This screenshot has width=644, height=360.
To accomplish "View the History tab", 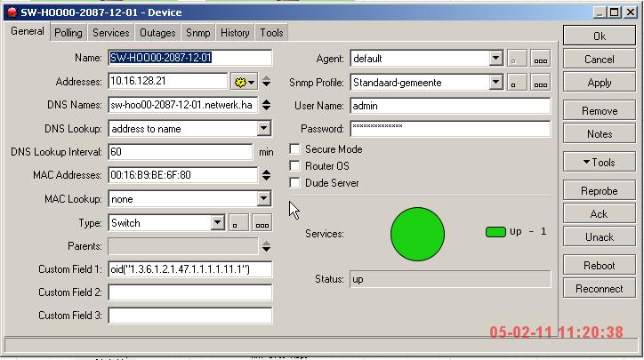I will point(235,33).
